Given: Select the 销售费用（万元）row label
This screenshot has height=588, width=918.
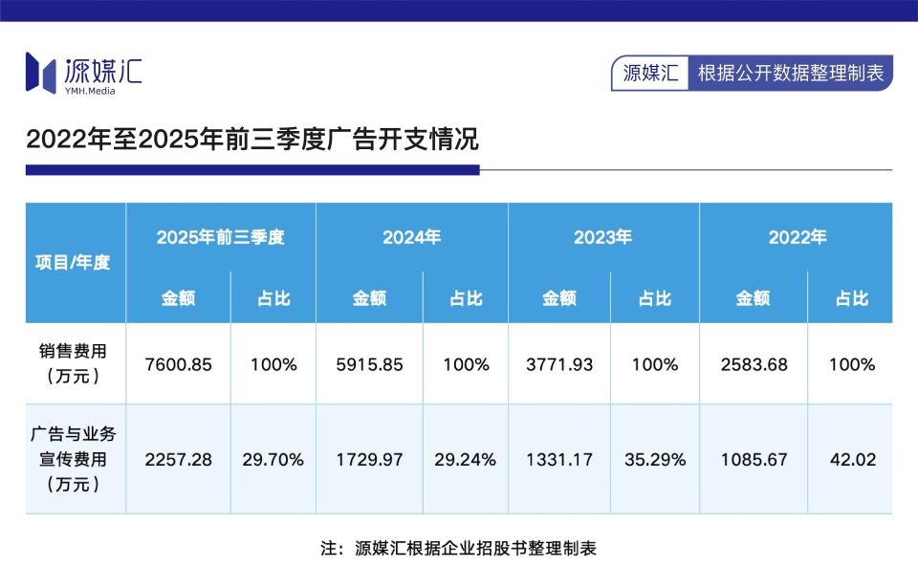Looking at the screenshot, I should 73,363.
